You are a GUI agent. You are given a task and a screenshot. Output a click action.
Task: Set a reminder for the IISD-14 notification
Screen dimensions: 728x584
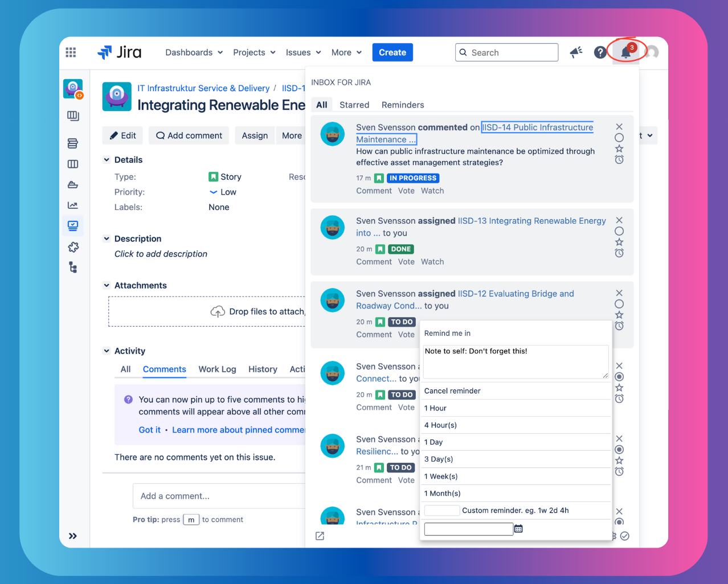[619, 159]
